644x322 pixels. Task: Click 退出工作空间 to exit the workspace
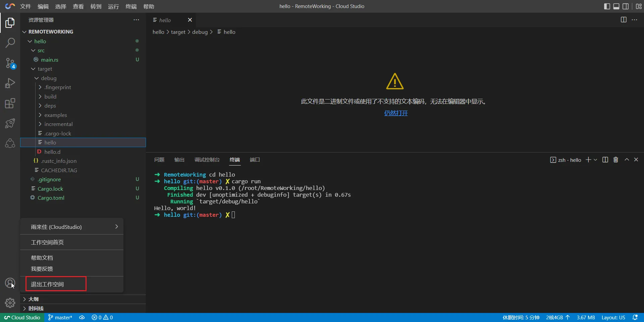pos(47,284)
